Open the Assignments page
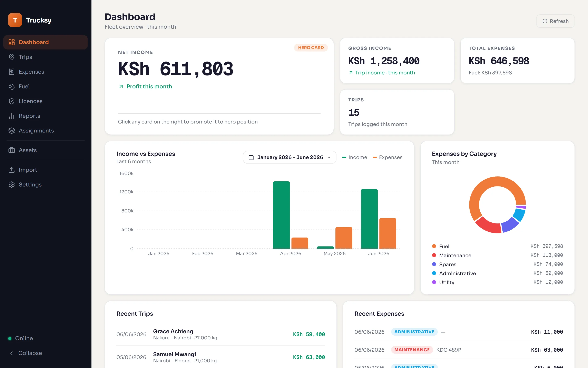588x368 pixels. click(x=46, y=131)
